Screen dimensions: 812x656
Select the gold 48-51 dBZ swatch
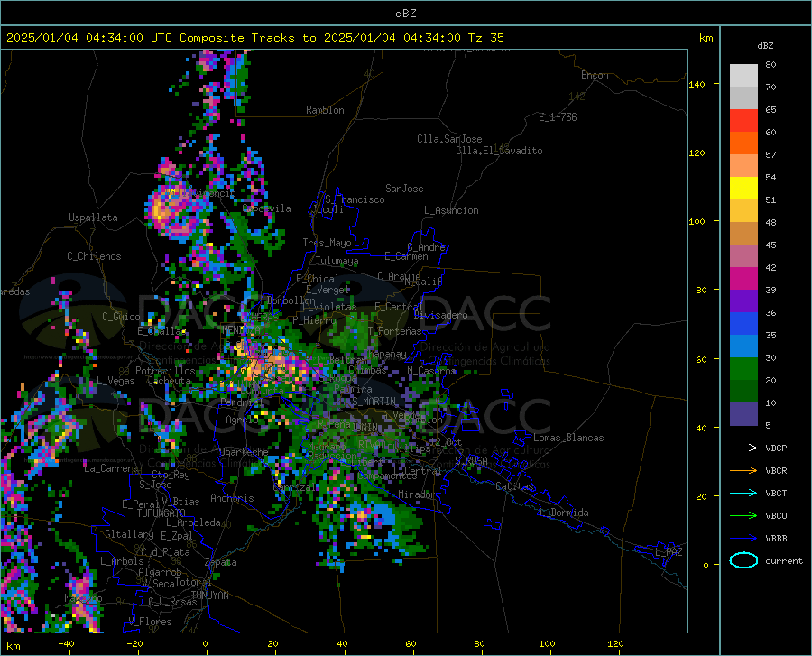point(743,211)
